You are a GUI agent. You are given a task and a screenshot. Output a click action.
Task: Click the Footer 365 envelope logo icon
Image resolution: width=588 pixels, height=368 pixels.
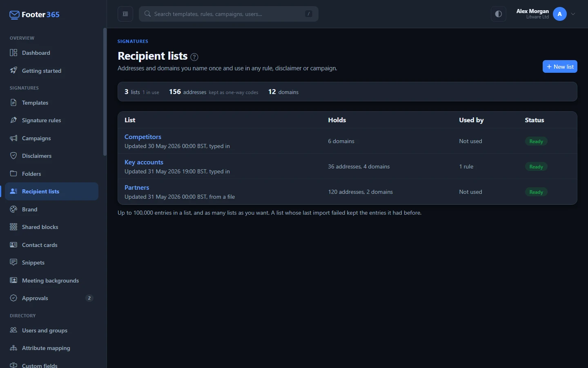[14, 15]
